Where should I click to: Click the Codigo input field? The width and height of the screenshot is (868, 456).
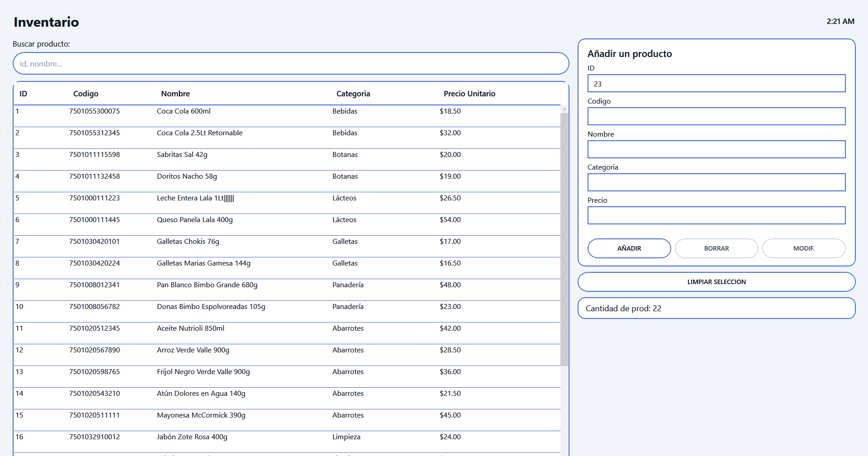[716, 116]
